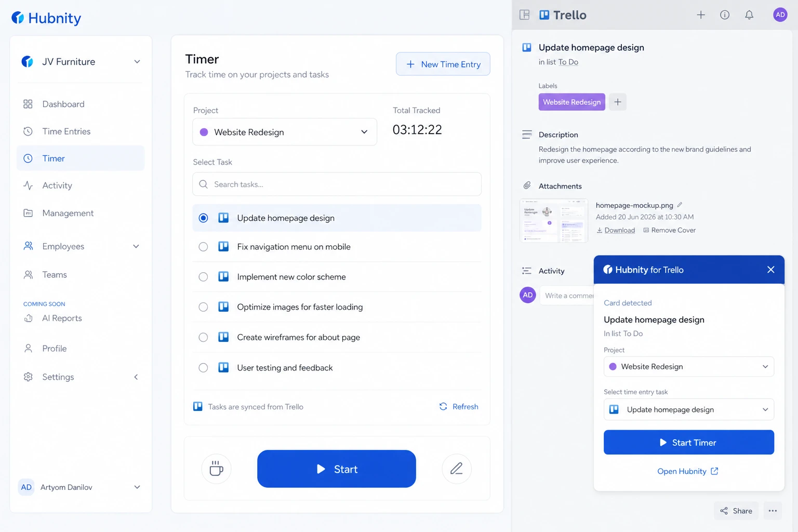Click the Write a comment field
The width and height of the screenshot is (798, 532).
point(567,295)
